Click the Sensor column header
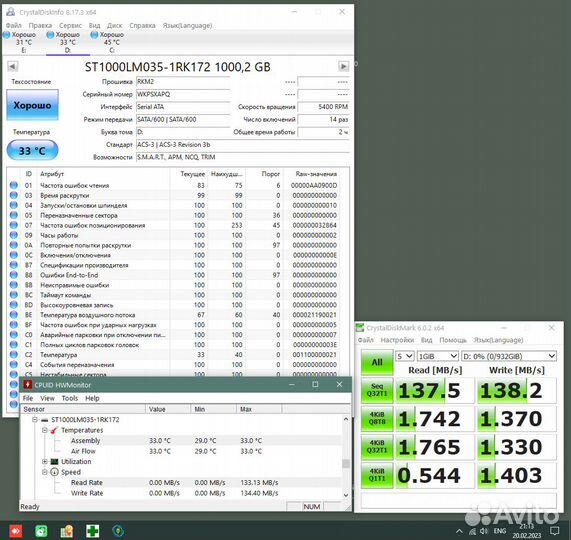The height and width of the screenshot is (540, 571). click(83, 409)
